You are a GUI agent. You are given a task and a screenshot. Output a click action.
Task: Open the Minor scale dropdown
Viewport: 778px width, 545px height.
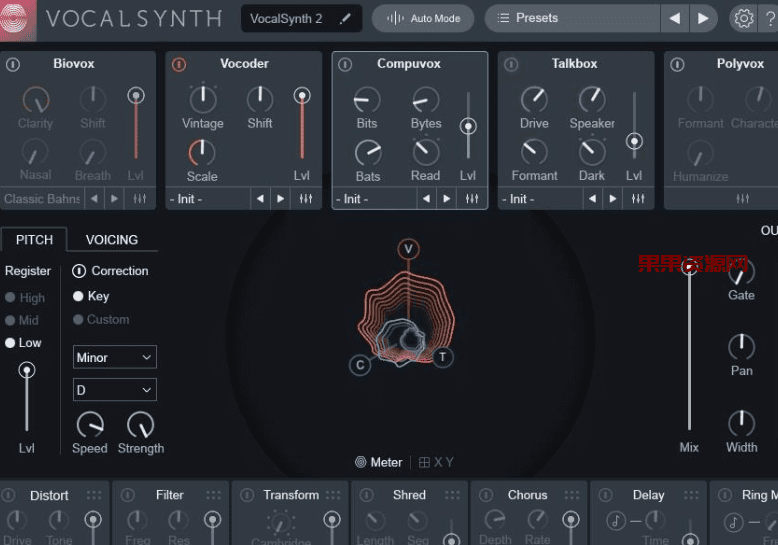(x=115, y=357)
